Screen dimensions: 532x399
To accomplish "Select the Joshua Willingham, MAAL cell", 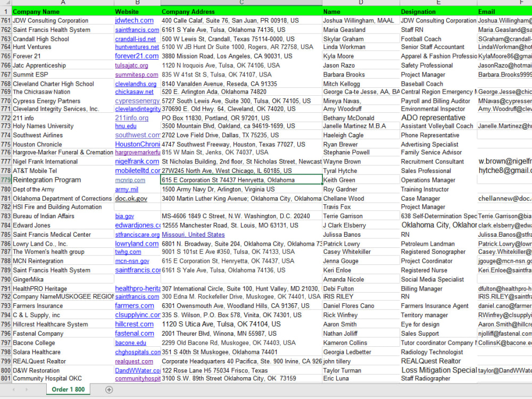I will (361, 21).
